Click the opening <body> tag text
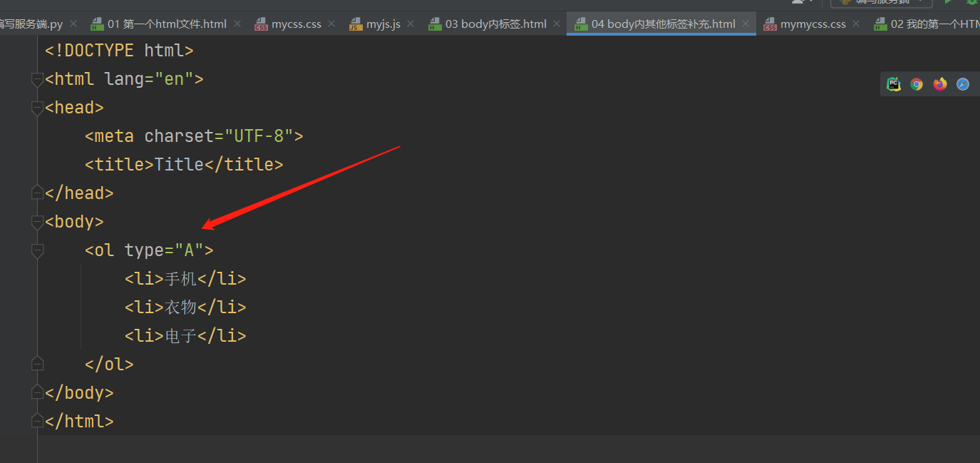Screen dimensions: 980x463 (74, 221)
